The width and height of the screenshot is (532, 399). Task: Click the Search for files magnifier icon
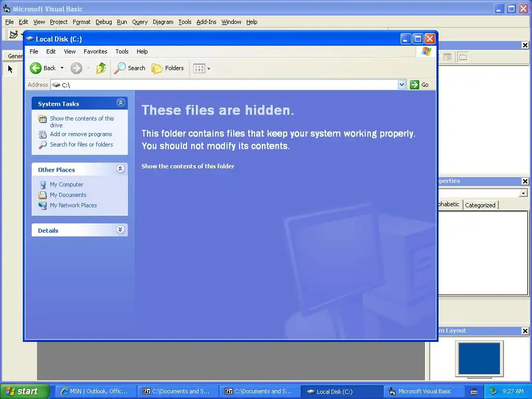click(x=43, y=145)
